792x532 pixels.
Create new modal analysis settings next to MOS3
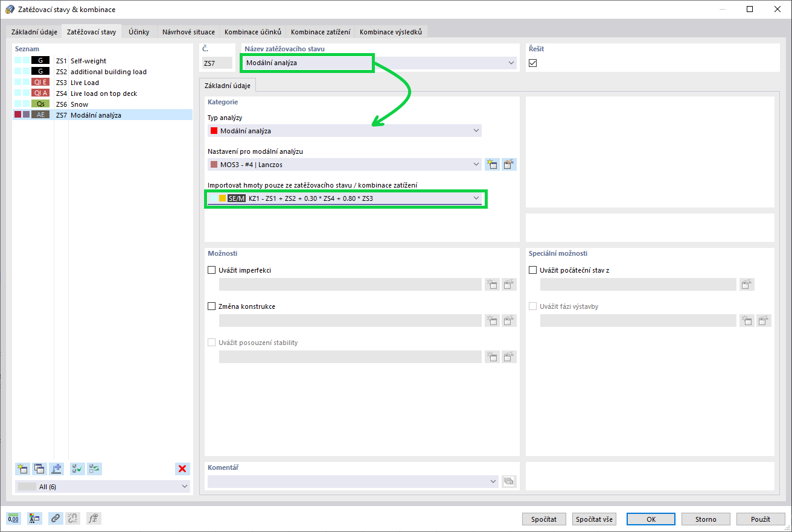pos(492,164)
